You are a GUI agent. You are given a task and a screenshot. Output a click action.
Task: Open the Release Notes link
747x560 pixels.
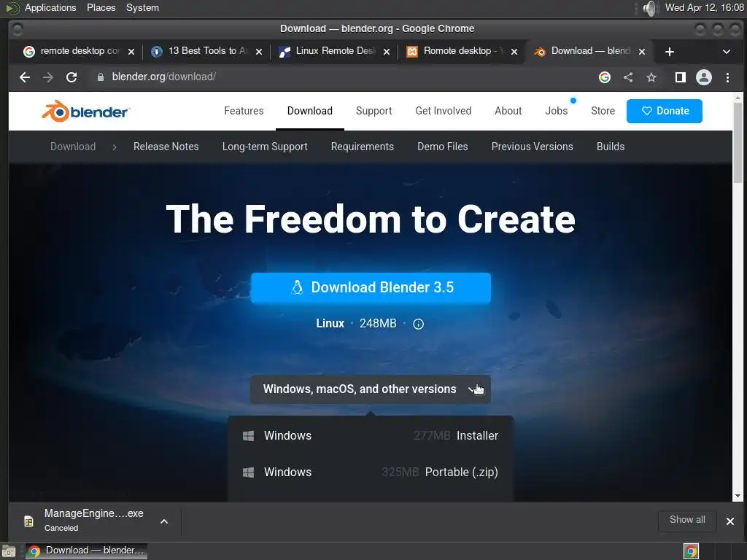point(166,147)
